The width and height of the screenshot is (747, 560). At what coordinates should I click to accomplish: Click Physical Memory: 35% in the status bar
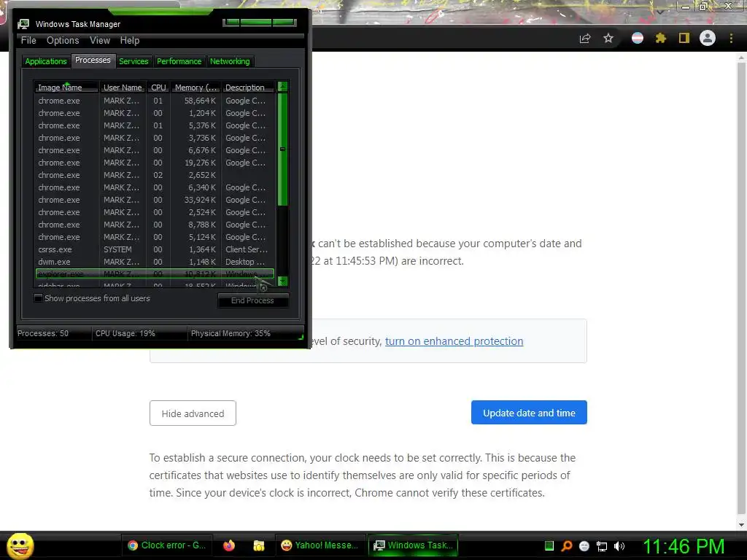tap(231, 333)
